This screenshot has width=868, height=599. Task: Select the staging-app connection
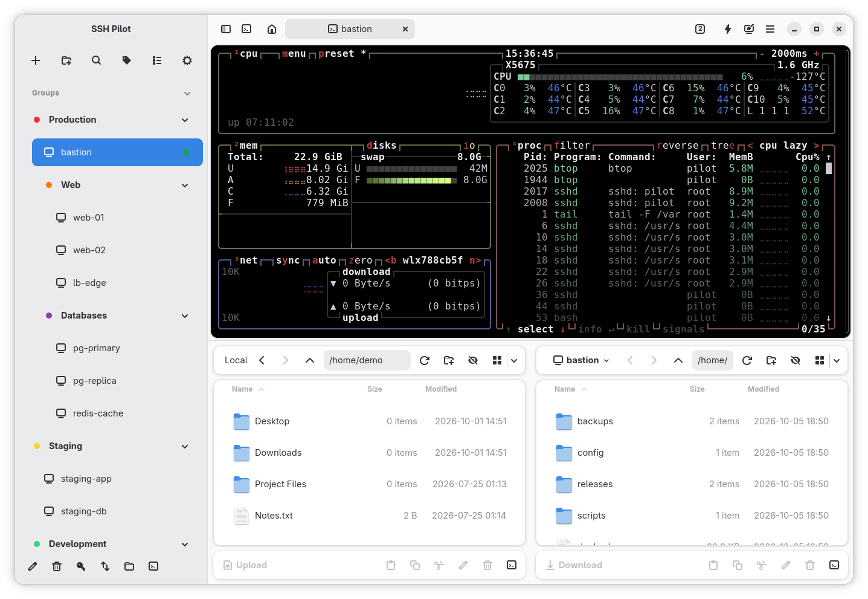pos(117,479)
